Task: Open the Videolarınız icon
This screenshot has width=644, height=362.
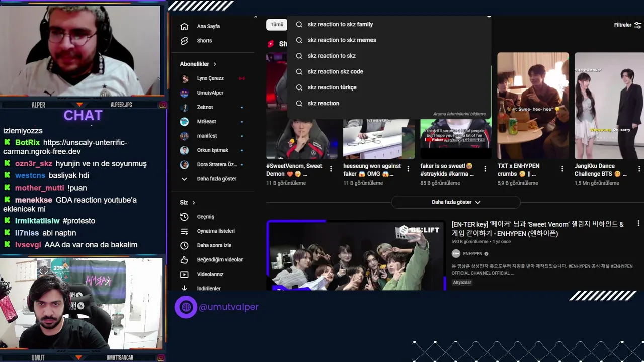Action: click(184, 275)
